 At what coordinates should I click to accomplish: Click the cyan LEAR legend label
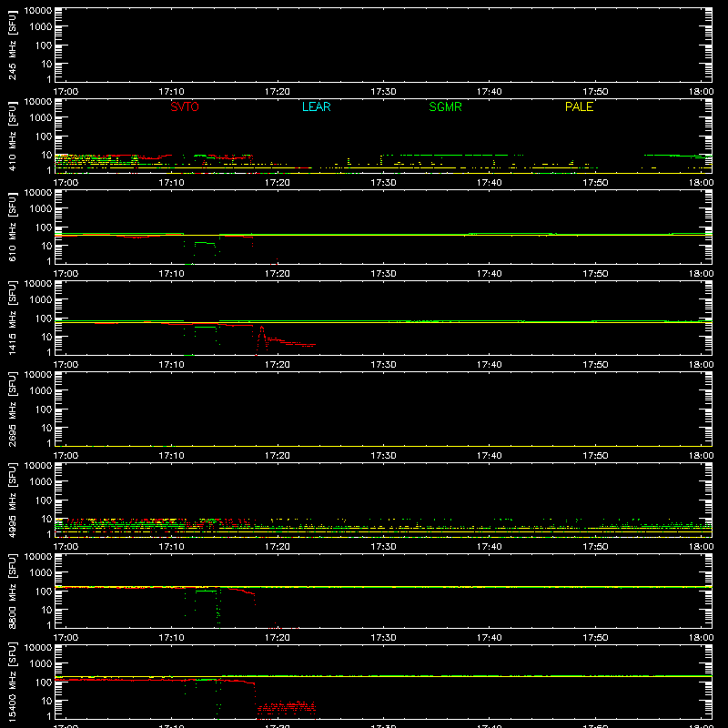coord(316,106)
